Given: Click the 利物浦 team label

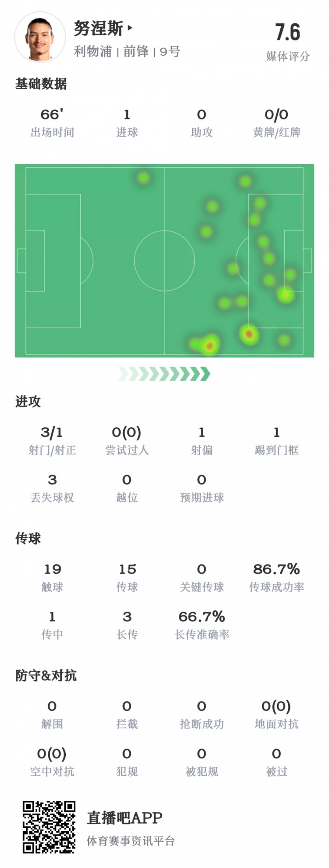Looking at the screenshot, I should click(x=93, y=52).
